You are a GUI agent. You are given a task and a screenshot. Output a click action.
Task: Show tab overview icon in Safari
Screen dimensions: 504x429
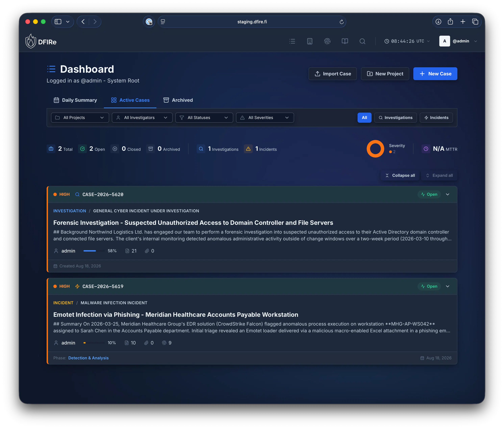tap(475, 22)
